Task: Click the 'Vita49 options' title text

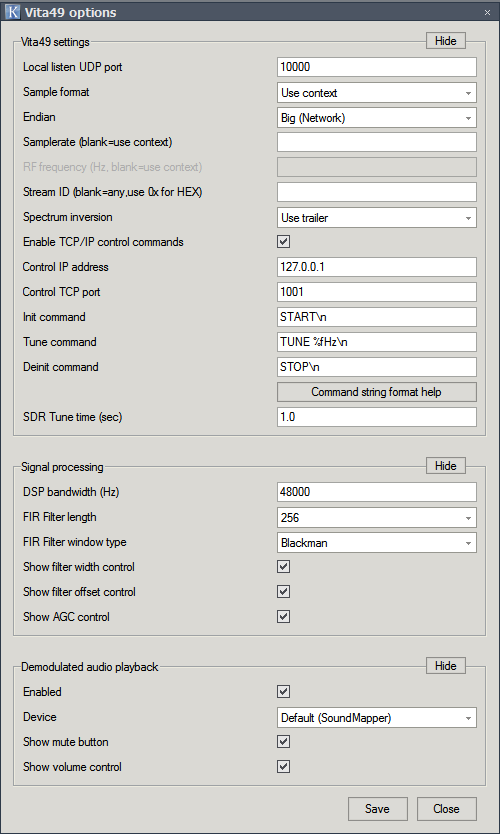Action: click(x=70, y=12)
